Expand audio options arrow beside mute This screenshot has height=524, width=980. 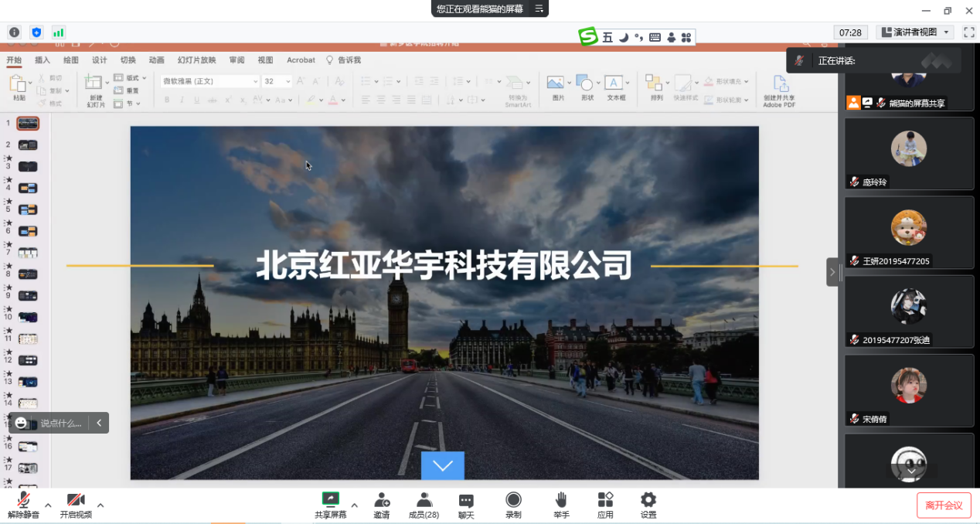tap(48, 505)
